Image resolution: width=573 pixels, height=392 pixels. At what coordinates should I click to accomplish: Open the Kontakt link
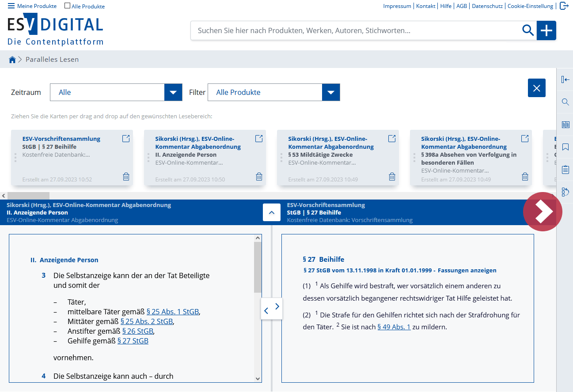tap(426, 6)
